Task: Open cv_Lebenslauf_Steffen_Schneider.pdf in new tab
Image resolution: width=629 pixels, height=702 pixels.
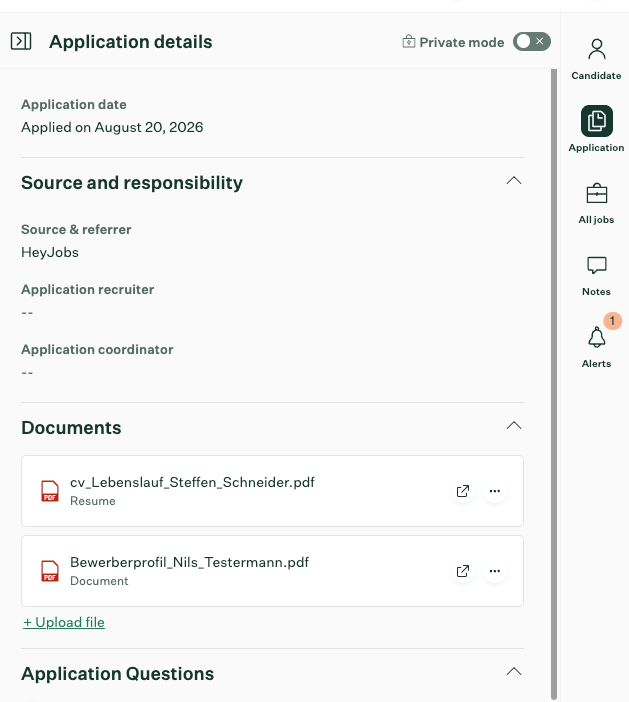Action: (462, 491)
